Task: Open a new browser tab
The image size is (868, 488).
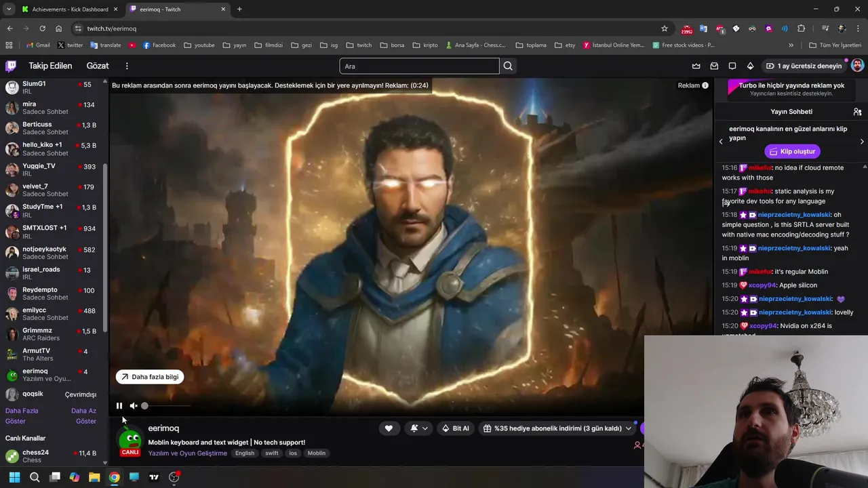Action: (x=239, y=9)
